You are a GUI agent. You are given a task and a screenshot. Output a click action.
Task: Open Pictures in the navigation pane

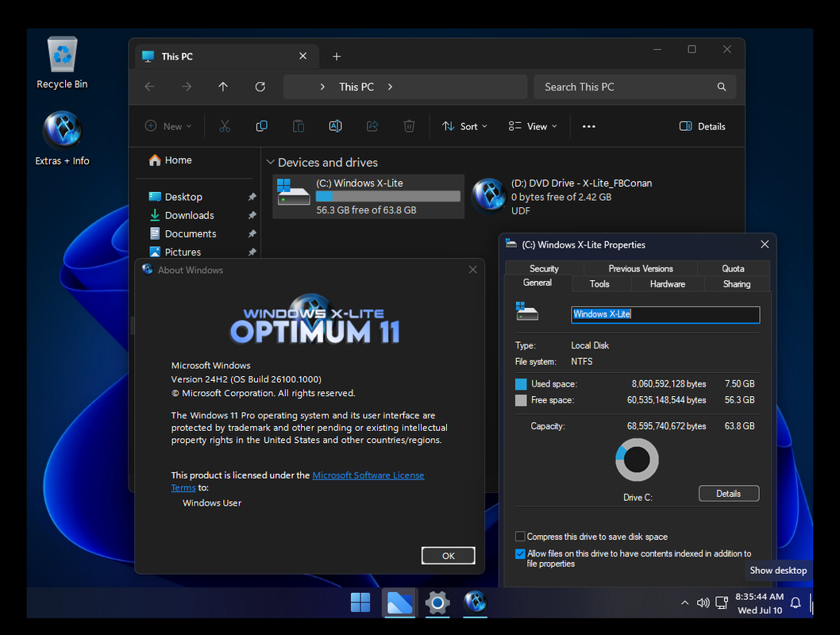[x=175, y=252]
